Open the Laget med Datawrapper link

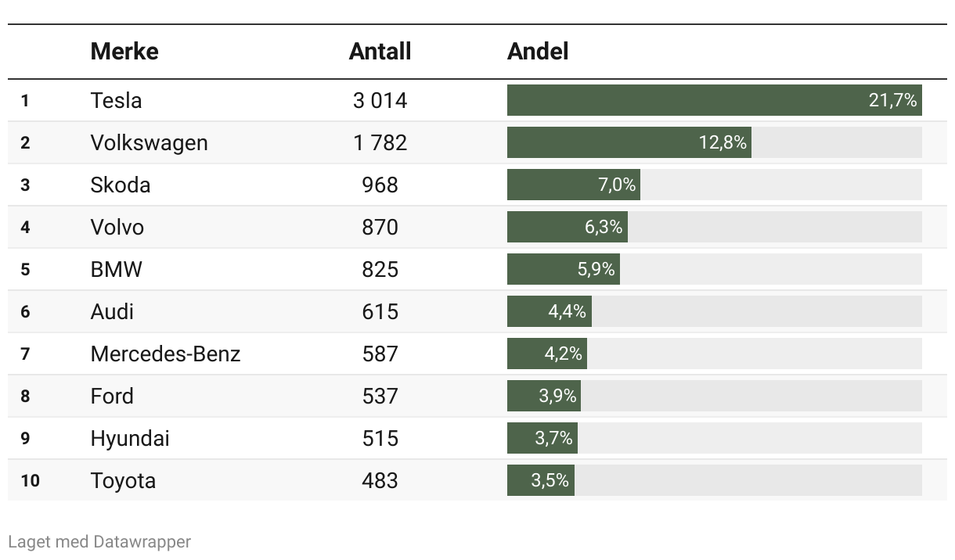[99, 541]
